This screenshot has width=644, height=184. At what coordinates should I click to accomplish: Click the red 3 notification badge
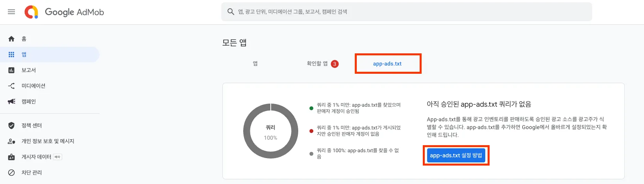pos(335,64)
